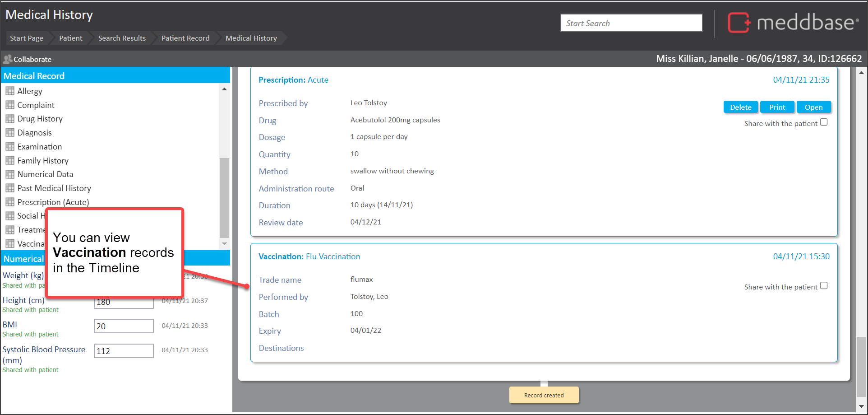The image size is (868, 415).
Task: Click the meddbase logo
Action: [792, 23]
